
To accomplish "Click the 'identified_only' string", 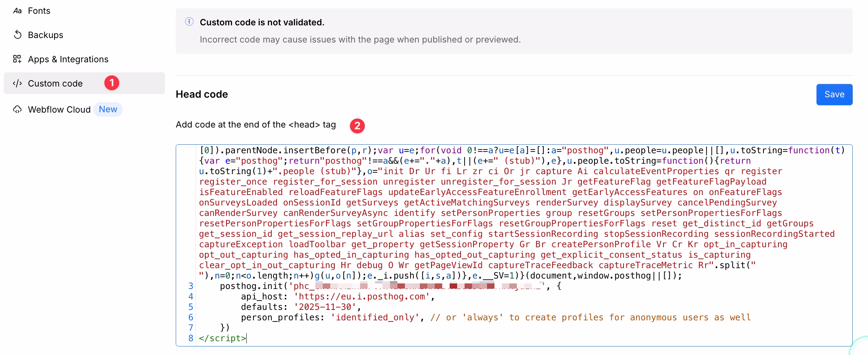I will [375, 318].
